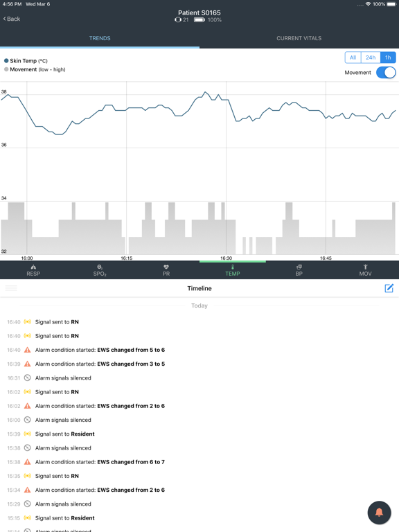Select the All time range
The width and height of the screenshot is (399, 532).
click(353, 57)
